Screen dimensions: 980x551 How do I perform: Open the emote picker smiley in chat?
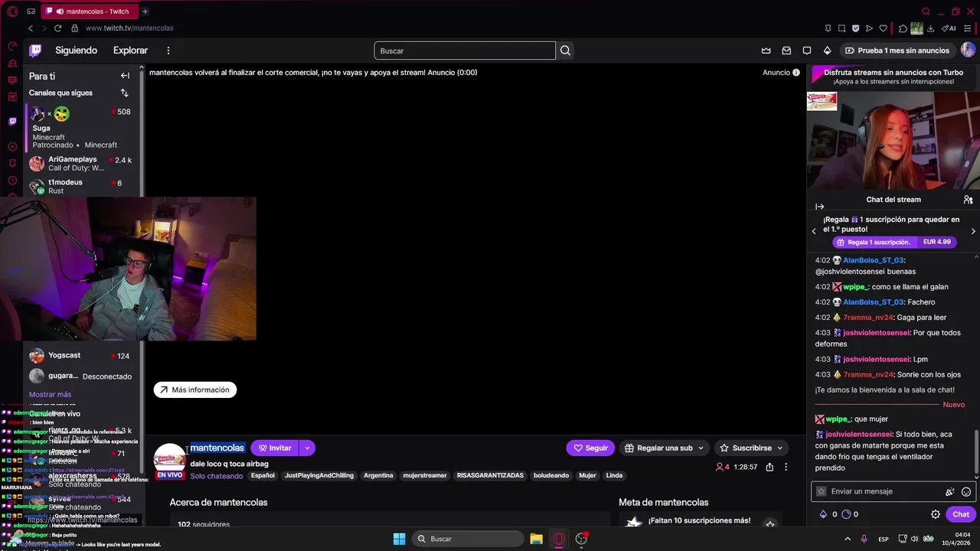(966, 492)
